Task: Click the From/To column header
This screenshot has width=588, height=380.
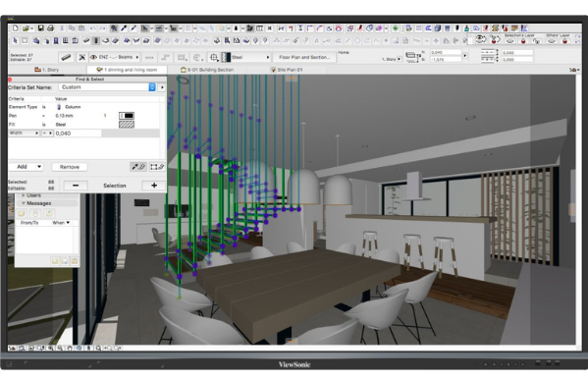Action: coord(29,223)
